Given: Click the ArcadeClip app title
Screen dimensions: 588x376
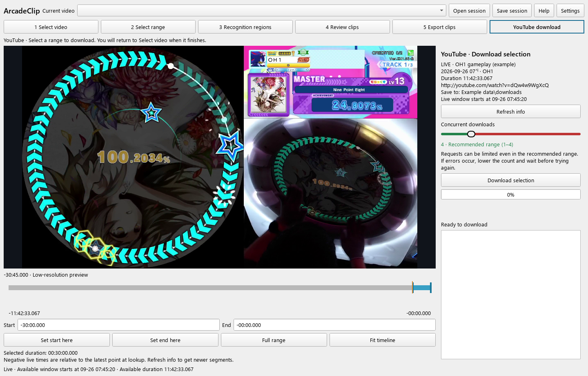Looking at the screenshot, I should [x=22, y=11].
